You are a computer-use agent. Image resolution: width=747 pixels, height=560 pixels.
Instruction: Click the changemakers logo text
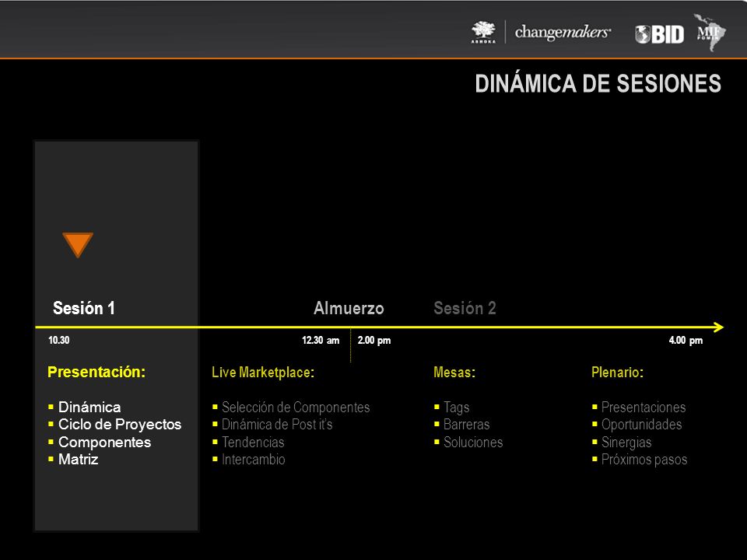pyautogui.click(x=562, y=33)
